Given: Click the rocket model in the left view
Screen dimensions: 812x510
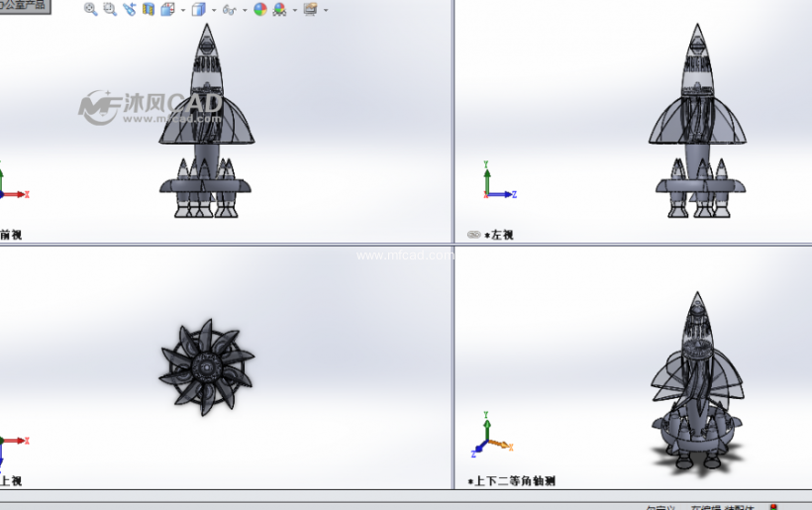Looking at the screenshot, I should click(x=697, y=122).
